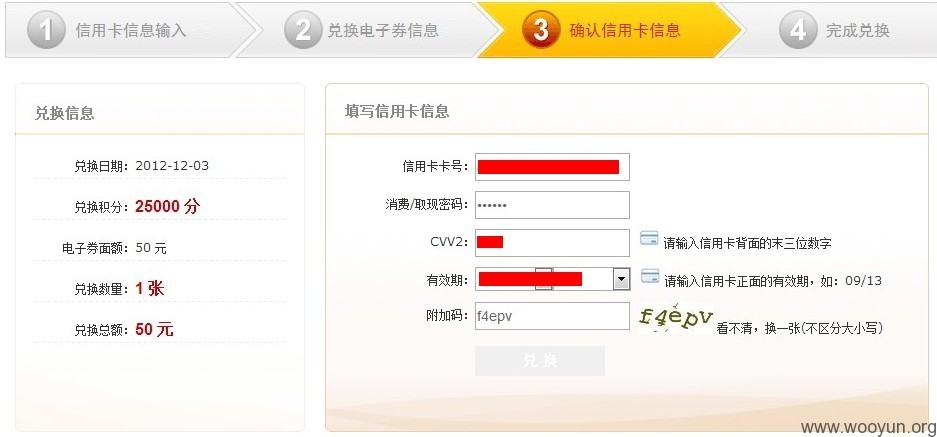Focus the 消费/取现密码 password field
The width and height of the screenshot is (937, 437).
pos(552,205)
